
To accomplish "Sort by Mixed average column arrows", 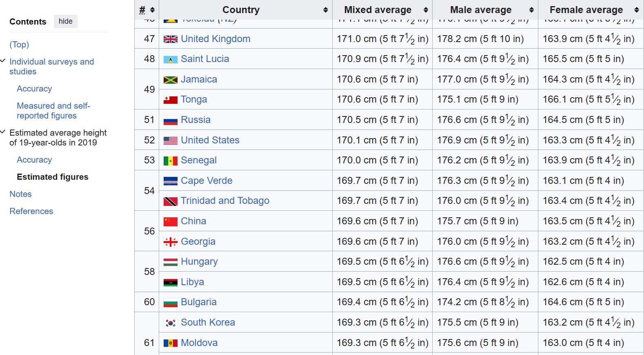I will tap(426, 10).
